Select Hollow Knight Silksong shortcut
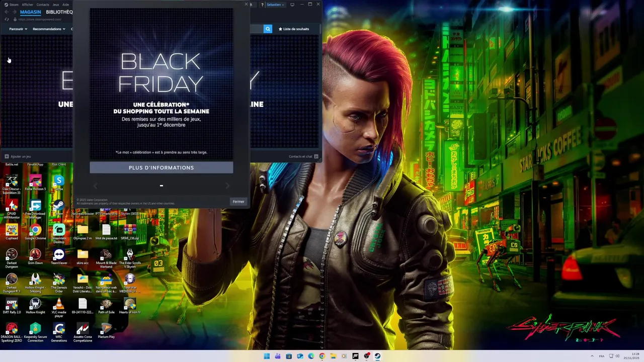 (x=35, y=284)
